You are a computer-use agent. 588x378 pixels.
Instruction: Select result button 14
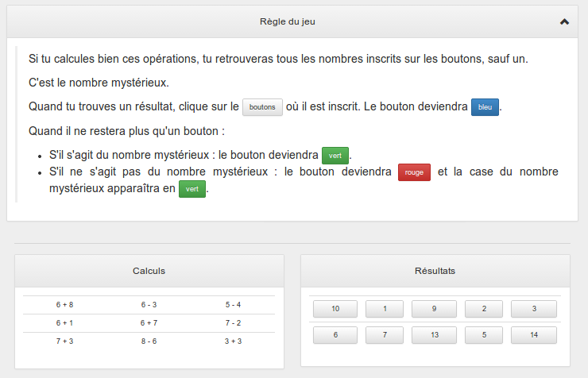(534, 335)
